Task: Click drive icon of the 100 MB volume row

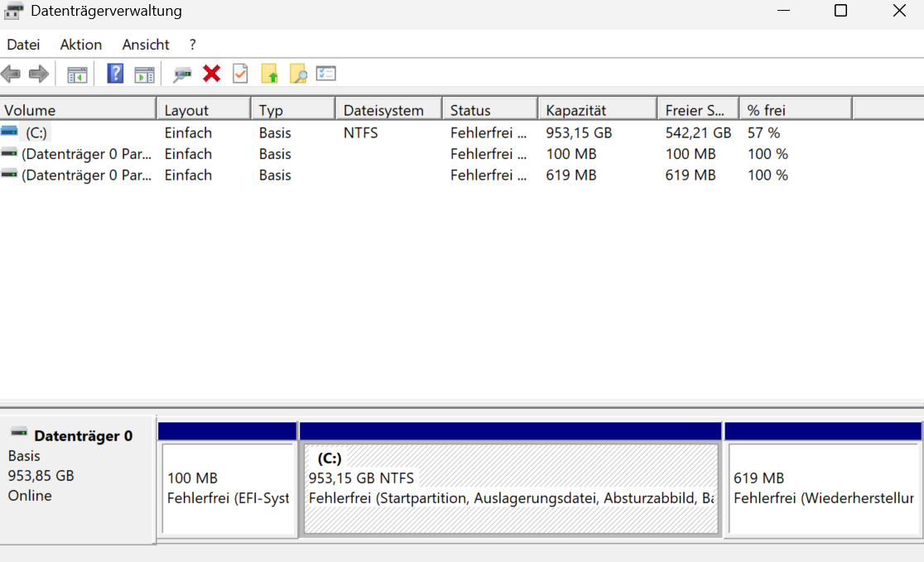Action: 9,152
